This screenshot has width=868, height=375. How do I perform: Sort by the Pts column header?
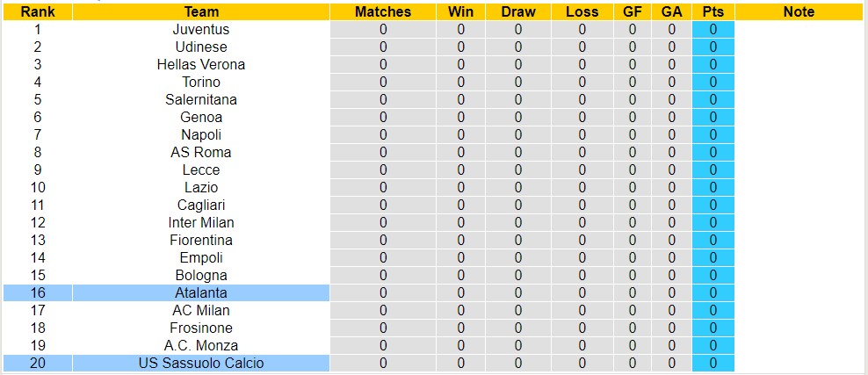pos(713,11)
